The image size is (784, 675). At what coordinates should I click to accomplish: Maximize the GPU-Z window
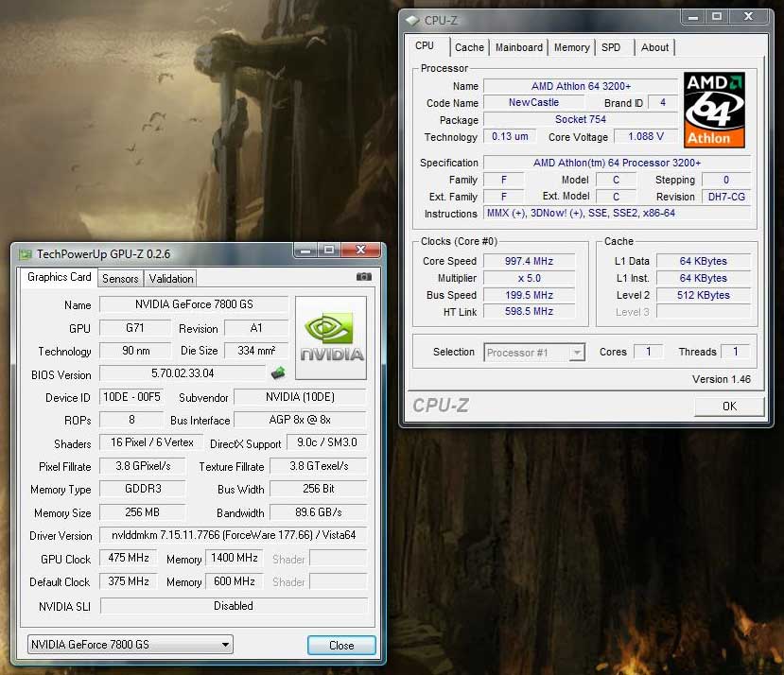(x=329, y=249)
